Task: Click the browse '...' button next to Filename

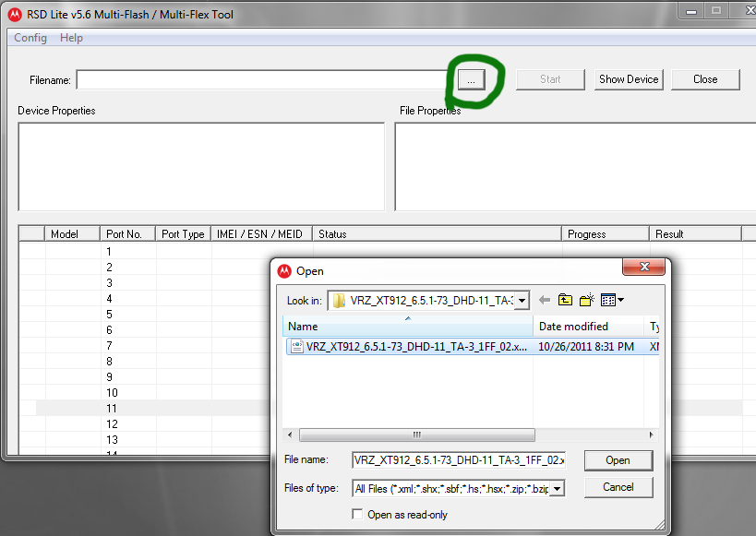Action: pos(471,79)
